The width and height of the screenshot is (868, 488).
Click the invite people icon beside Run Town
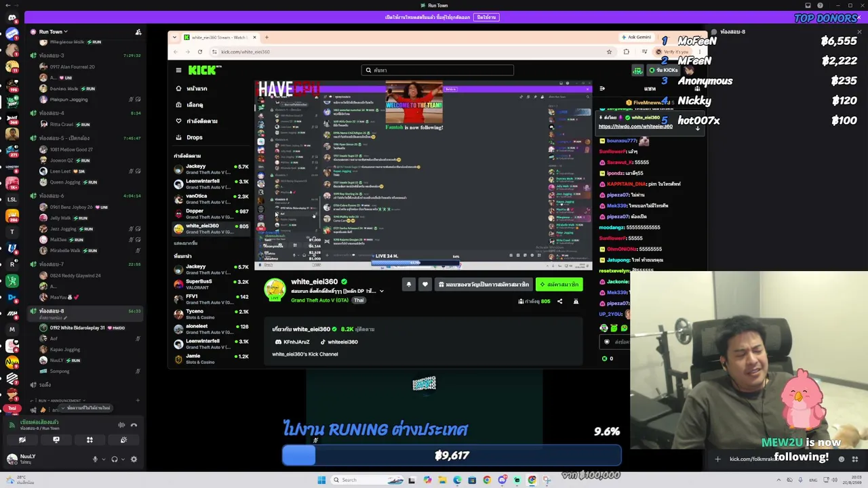pos(138,32)
